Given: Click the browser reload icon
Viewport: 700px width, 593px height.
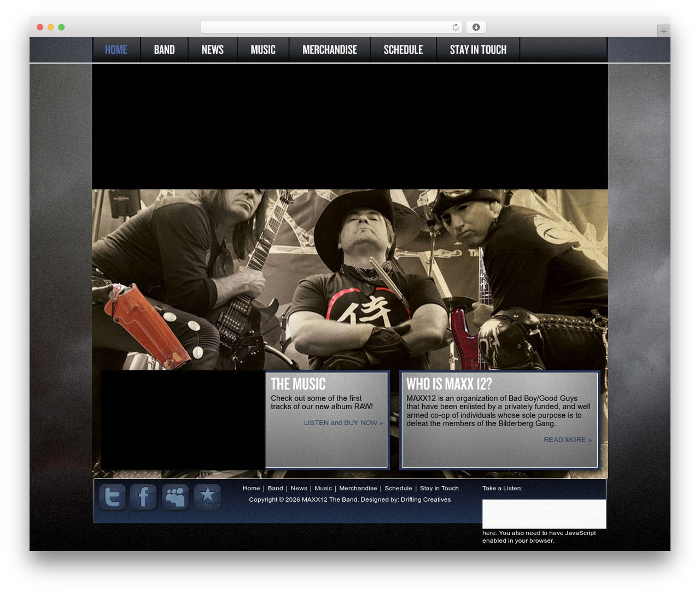Looking at the screenshot, I should point(455,27).
